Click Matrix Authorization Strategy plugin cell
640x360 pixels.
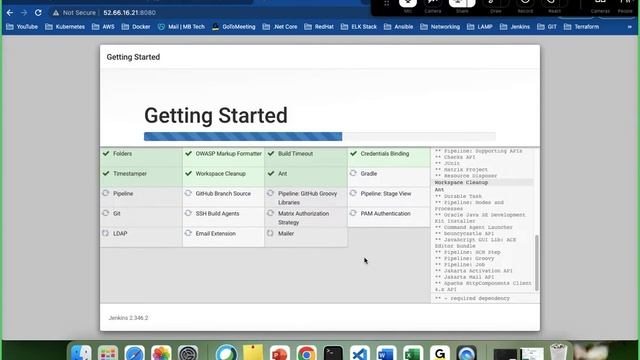306,217
